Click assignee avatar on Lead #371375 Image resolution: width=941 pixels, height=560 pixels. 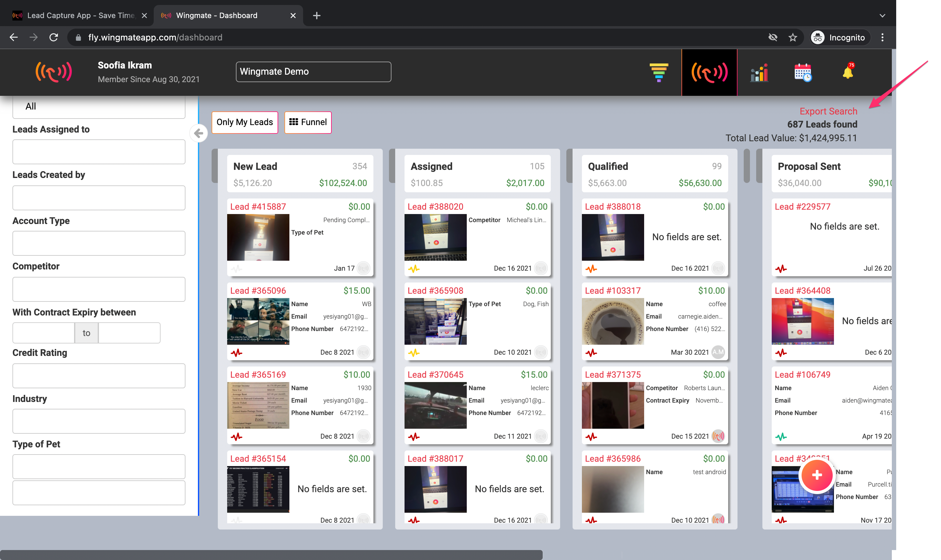718,436
